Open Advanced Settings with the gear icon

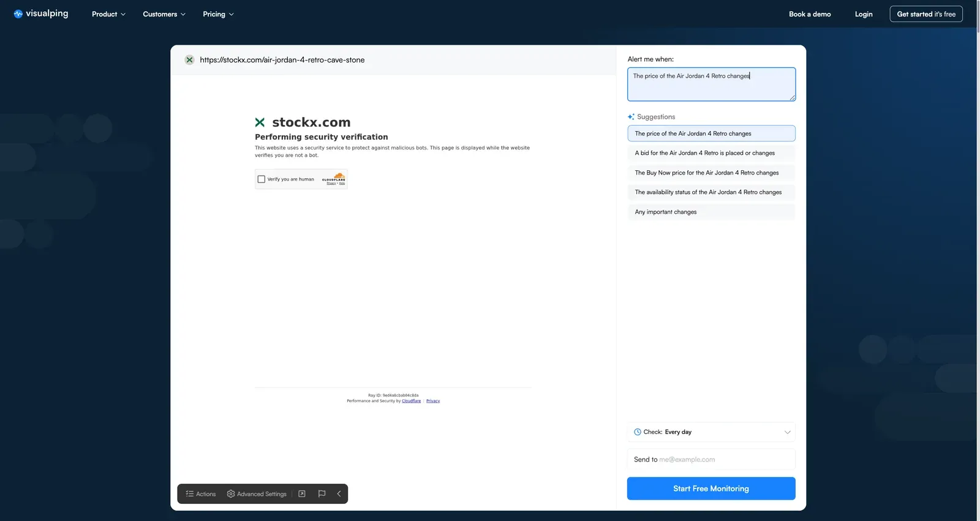click(257, 494)
